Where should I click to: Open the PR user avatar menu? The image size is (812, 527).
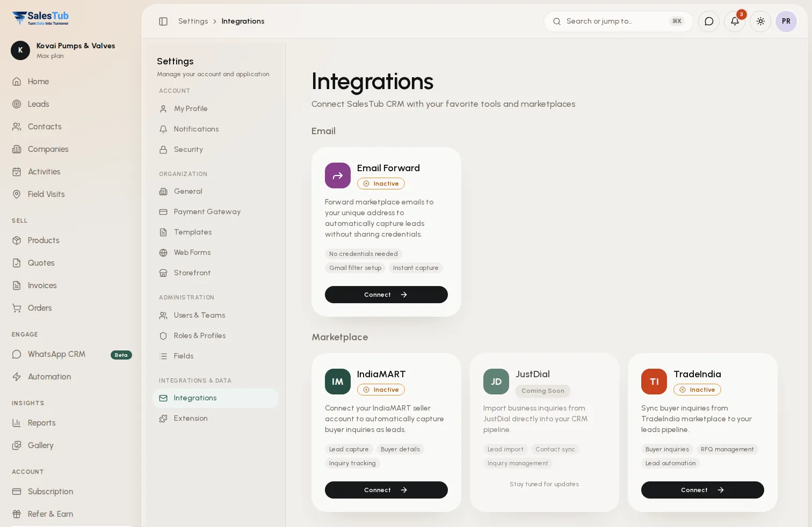tap(786, 21)
